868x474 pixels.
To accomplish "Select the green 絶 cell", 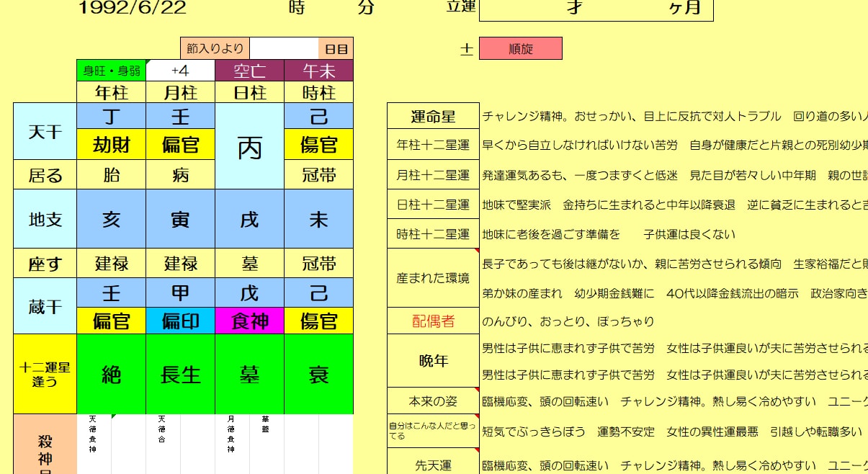I will 111,374.
